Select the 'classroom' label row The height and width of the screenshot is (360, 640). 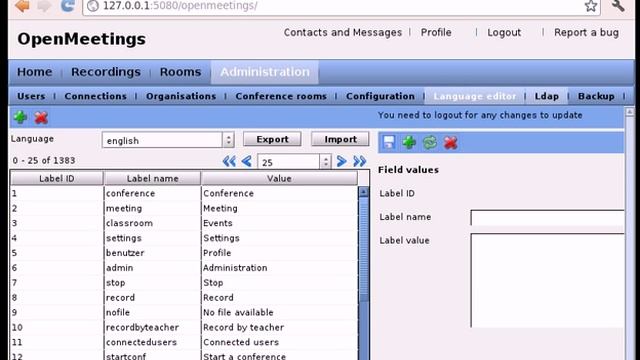pyautogui.click(x=184, y=223)
